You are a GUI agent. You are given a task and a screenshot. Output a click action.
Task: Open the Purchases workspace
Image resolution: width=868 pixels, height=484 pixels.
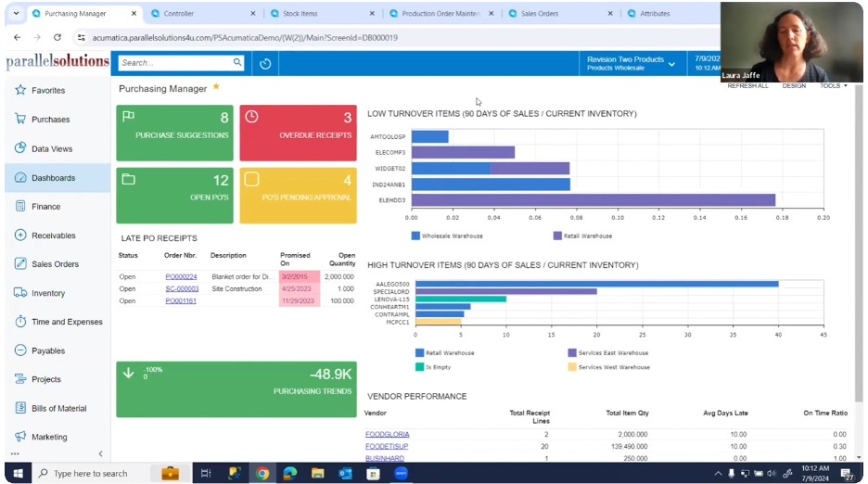point(50,119)
